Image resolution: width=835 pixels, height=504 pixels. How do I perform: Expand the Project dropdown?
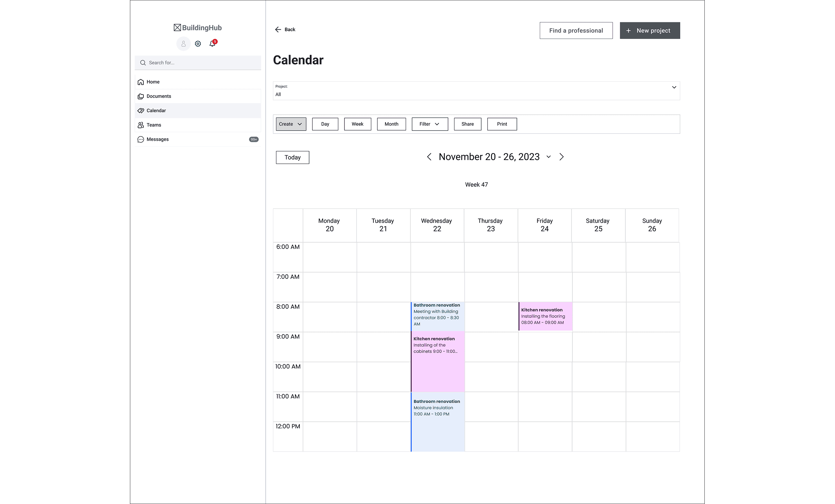tap(476, 91)
